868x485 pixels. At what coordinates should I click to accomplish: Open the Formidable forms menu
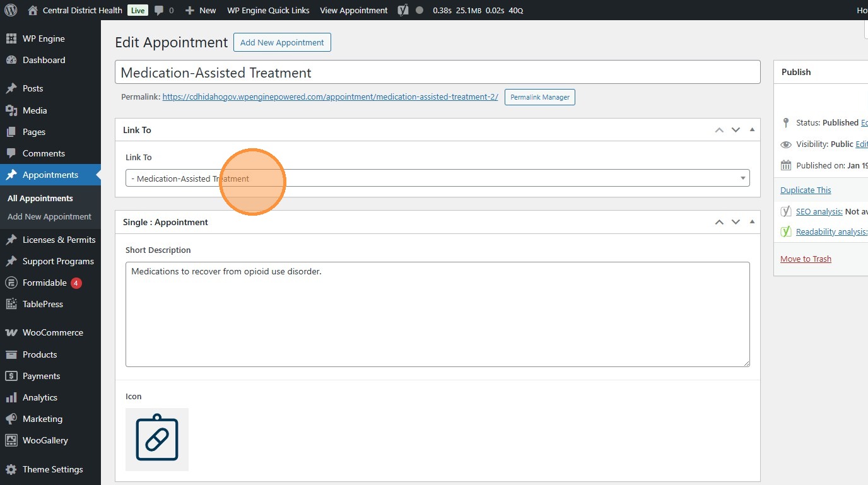click(x=44, y=283)
